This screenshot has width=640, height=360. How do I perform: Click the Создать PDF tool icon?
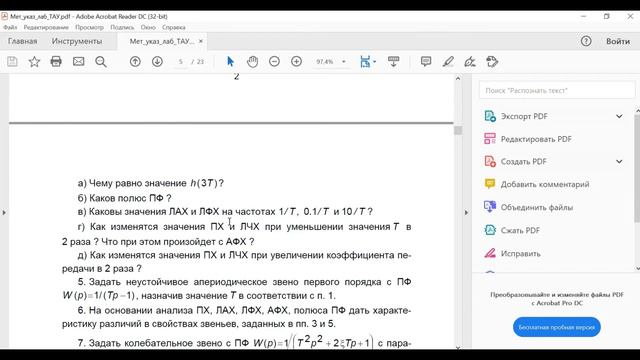point(490,161)
